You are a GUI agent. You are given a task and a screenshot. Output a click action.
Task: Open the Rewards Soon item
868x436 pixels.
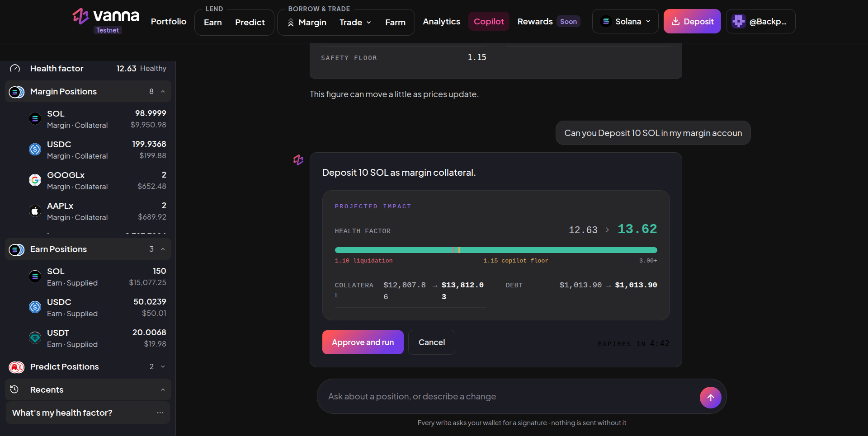pyautogui.click(x=548, y=21)
